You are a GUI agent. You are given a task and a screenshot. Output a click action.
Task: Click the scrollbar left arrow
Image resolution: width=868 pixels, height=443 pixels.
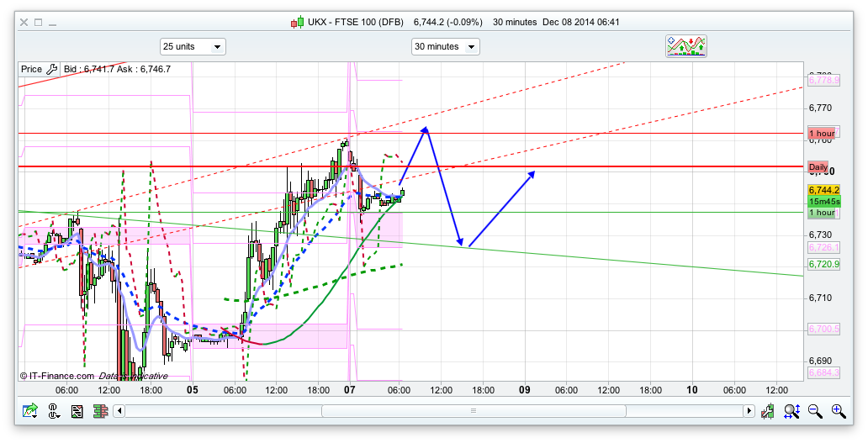tap(119, 411)
